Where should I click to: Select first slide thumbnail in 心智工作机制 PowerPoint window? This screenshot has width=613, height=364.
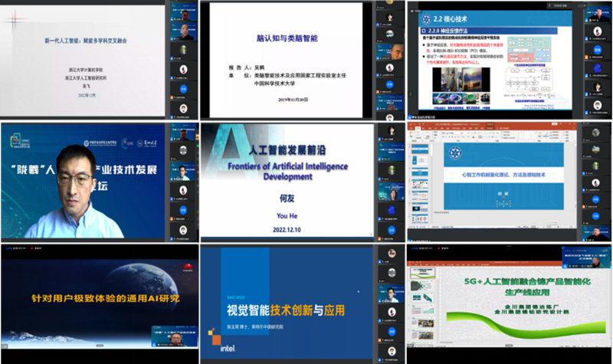click(x=420, y=149)
